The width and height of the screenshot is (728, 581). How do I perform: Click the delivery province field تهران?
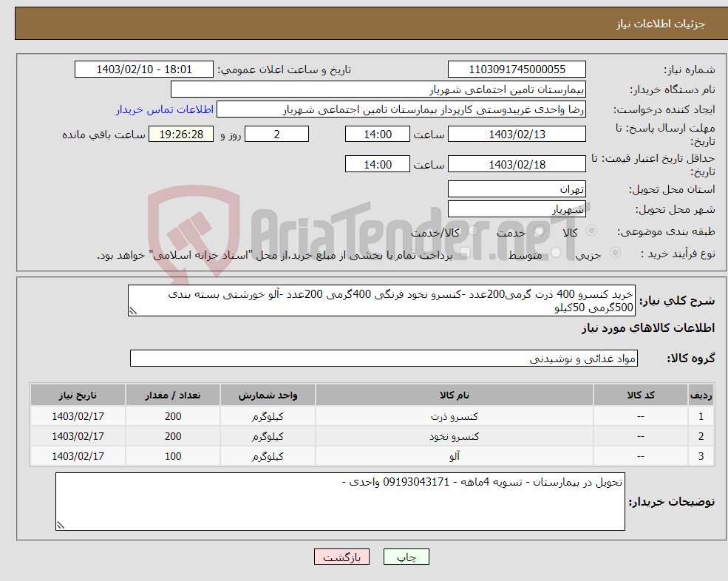pos(517,189)
